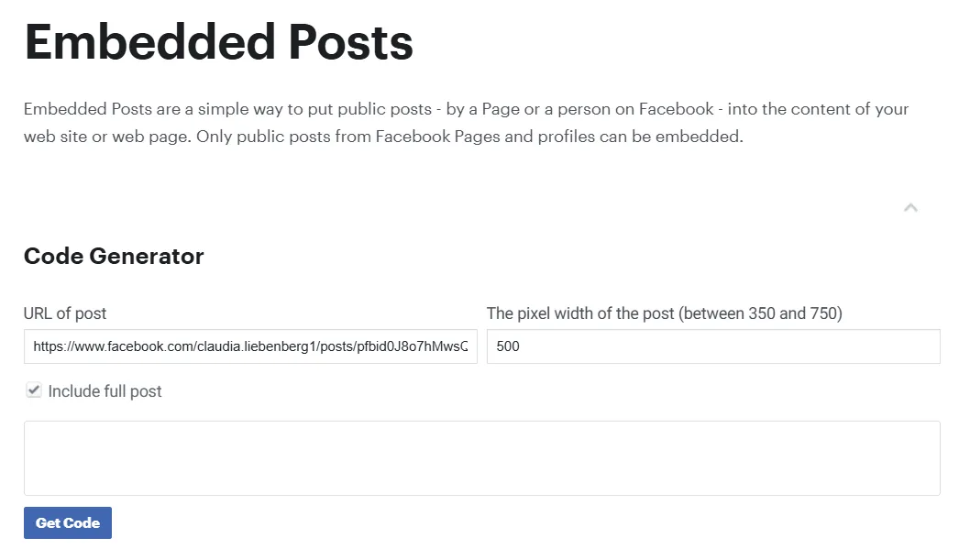Screen dimensions: 959x560
Task: Generate embed code via Get Code
Action: [x=68, y=522]
